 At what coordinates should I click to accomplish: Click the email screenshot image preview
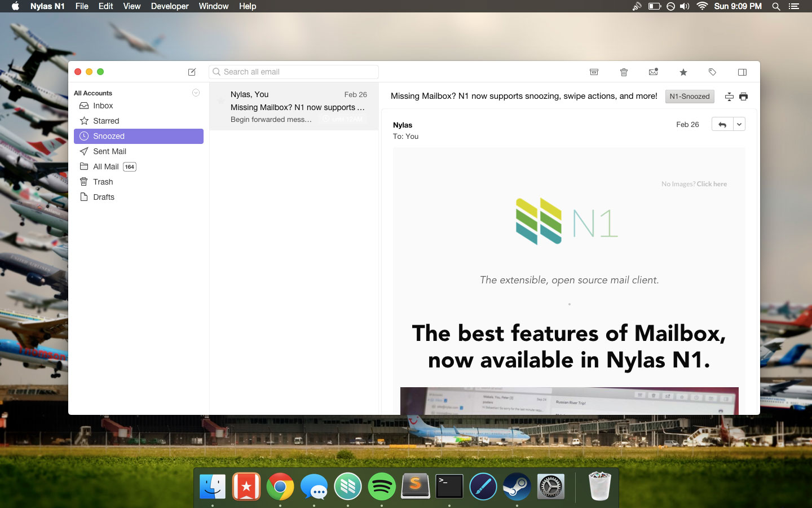tap(570, 401)
